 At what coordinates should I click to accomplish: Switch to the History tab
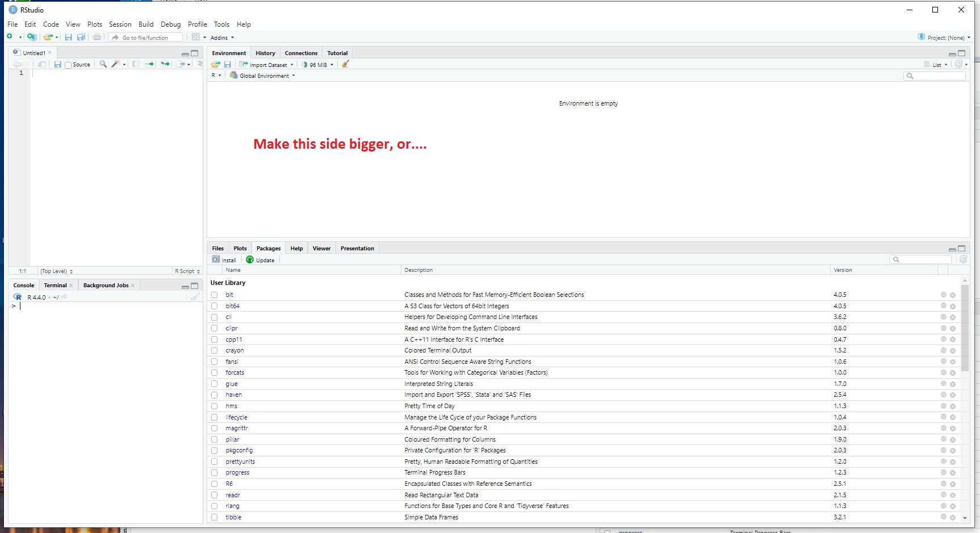(x=265, y=53)
